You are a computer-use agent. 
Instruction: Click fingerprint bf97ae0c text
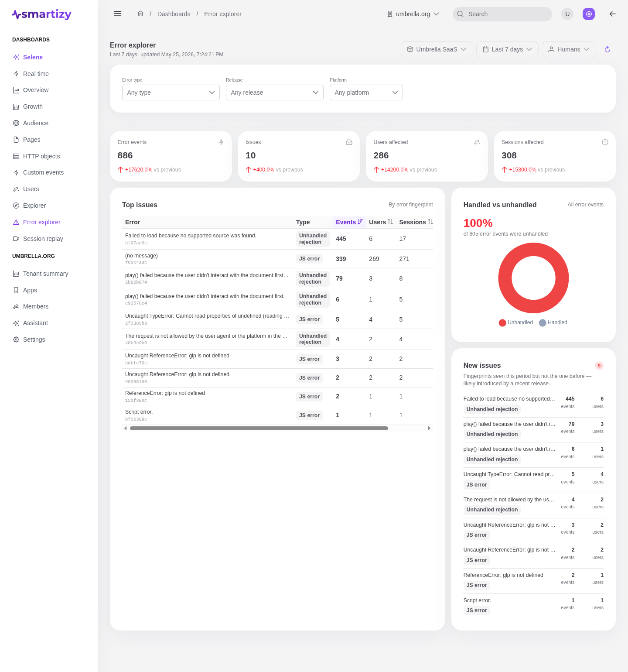point(136,243)
